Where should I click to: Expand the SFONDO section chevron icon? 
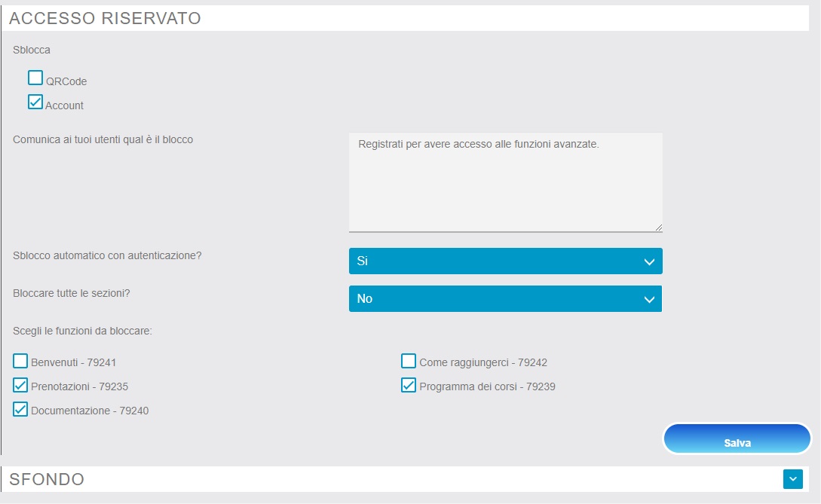[x=792, y=479]
